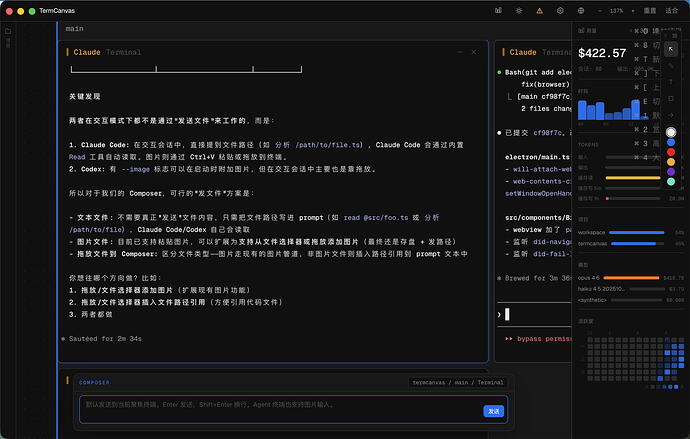Click the main worktree label
The image size is (690, 439).
click(x=74, y=29)
